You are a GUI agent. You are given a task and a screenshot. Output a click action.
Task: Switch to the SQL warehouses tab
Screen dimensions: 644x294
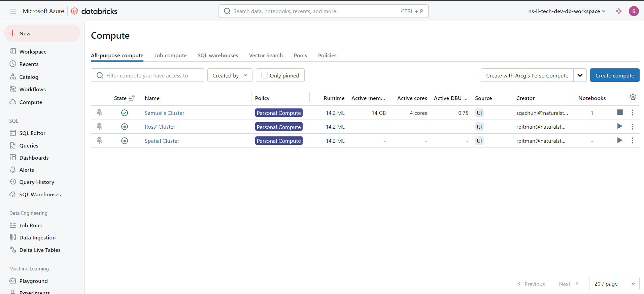pos(218,56)
